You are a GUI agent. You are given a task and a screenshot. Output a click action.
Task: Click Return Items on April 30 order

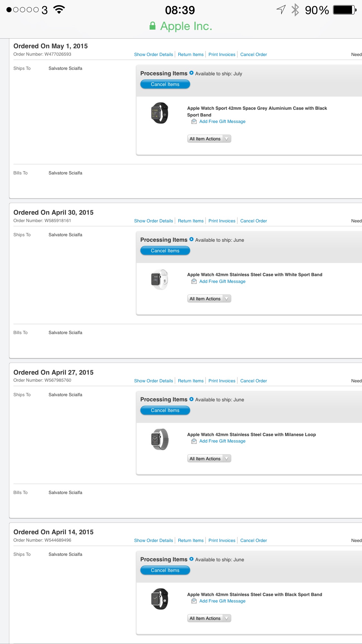pos(191,221)
